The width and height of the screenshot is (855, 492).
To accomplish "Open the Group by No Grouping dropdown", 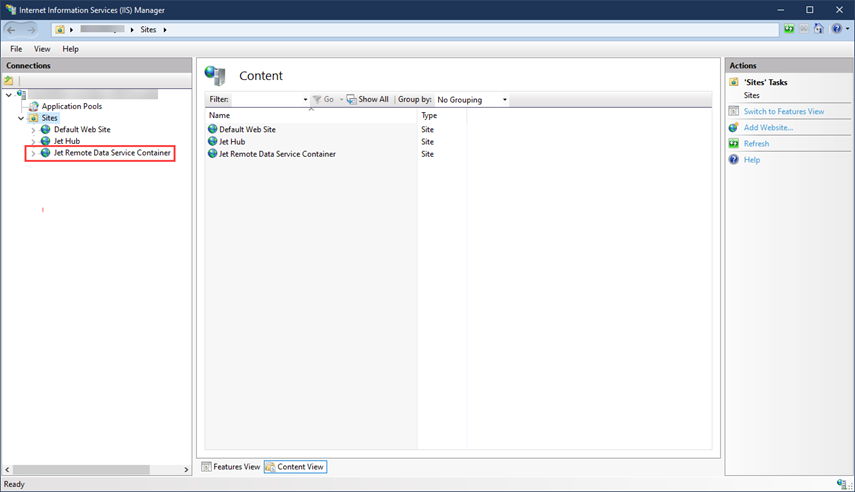I will pyautogui.click(x=472, y=100).
